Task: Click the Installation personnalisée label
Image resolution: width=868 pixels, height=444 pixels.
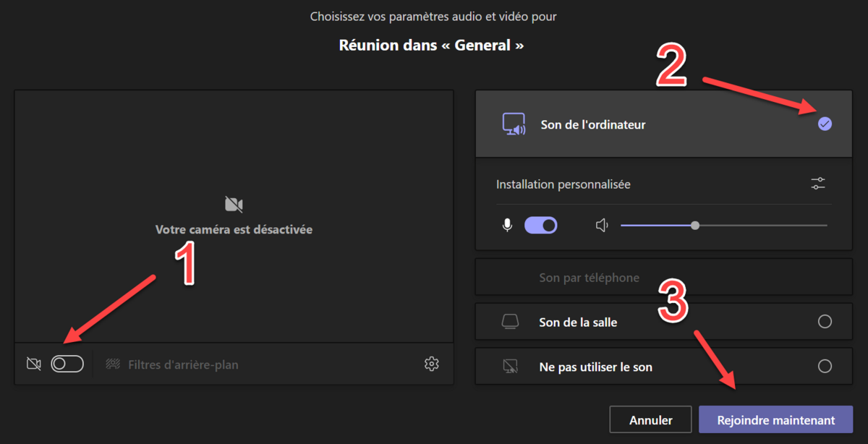Action: tap(563, 184)
